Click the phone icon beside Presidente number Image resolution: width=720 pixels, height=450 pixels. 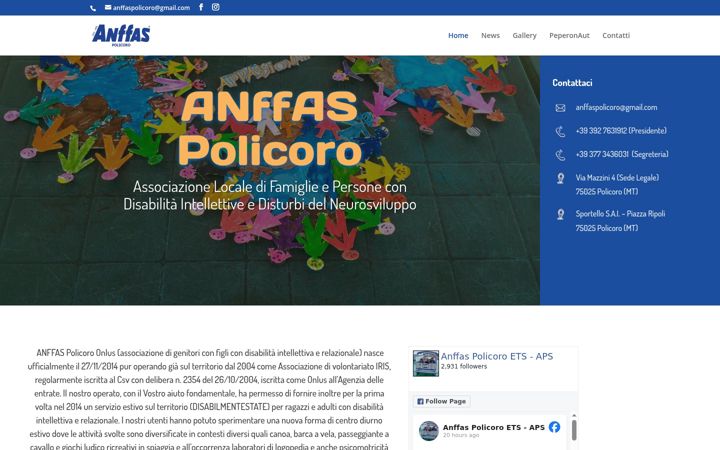pyautogui.click(x=560, y=131)
